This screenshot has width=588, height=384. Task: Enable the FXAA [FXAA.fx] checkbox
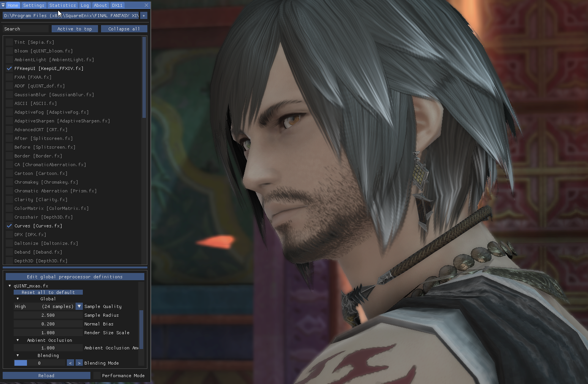coord(9,77)
